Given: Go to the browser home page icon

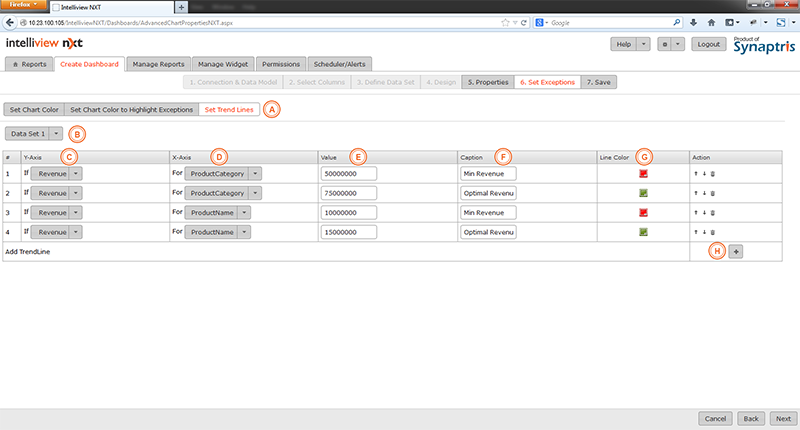Looking at the screenshot, I should coord(711,22).
